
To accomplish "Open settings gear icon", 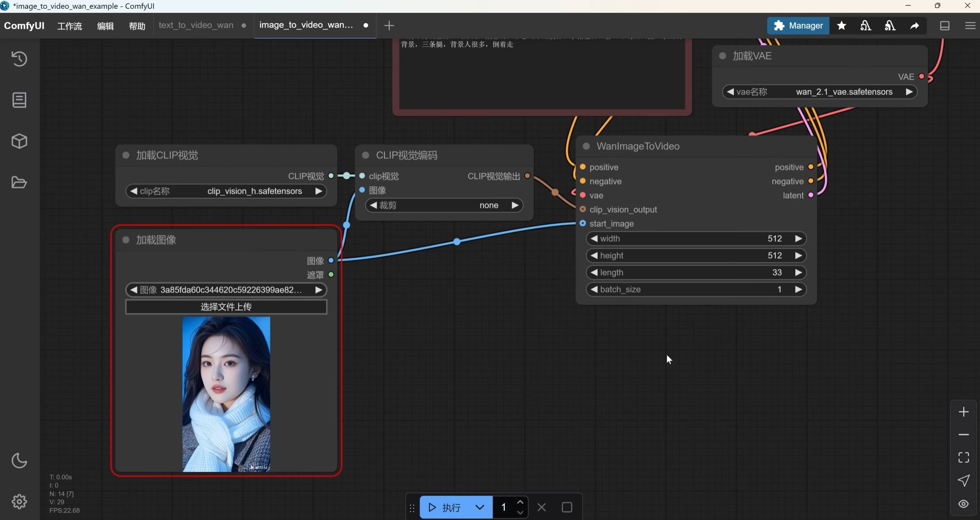I will (19, 501).
